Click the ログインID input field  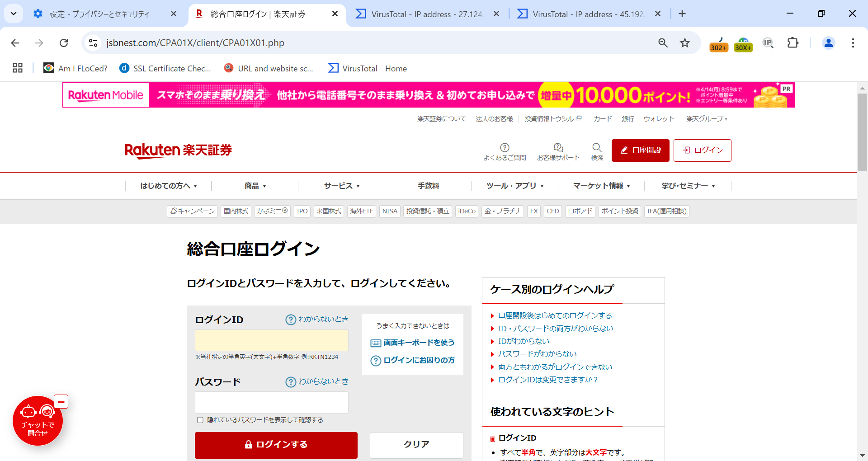pyautogui.click(x=272, y=340)
